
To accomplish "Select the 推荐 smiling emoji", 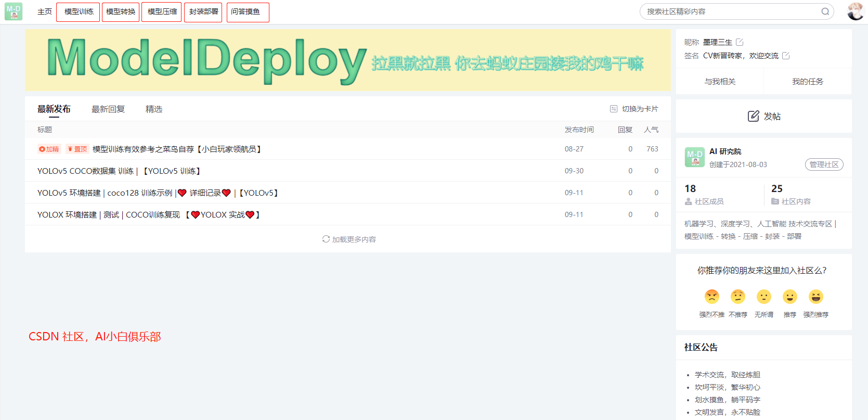I will pos(790,297).
